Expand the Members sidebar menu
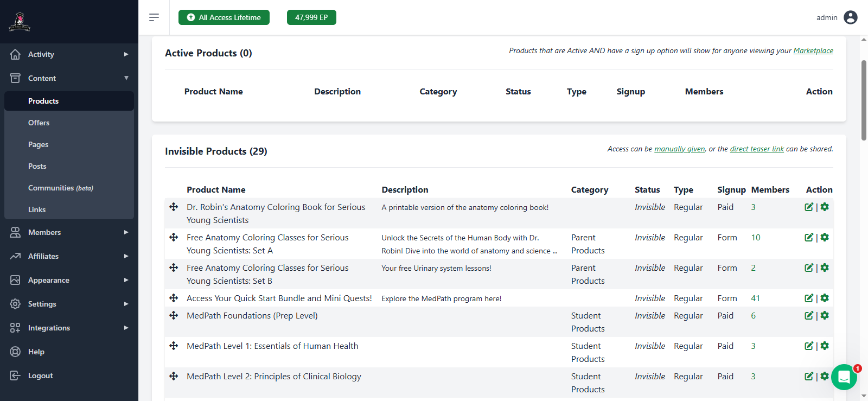This screenshot has width=868, height=401. tap(69, 232)
